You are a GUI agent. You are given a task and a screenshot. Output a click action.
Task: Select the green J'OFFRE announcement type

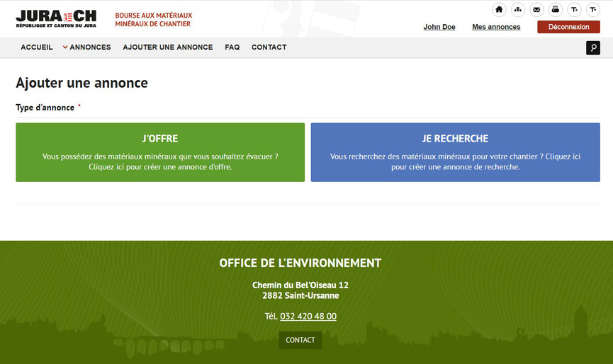[x=160, y=152]
